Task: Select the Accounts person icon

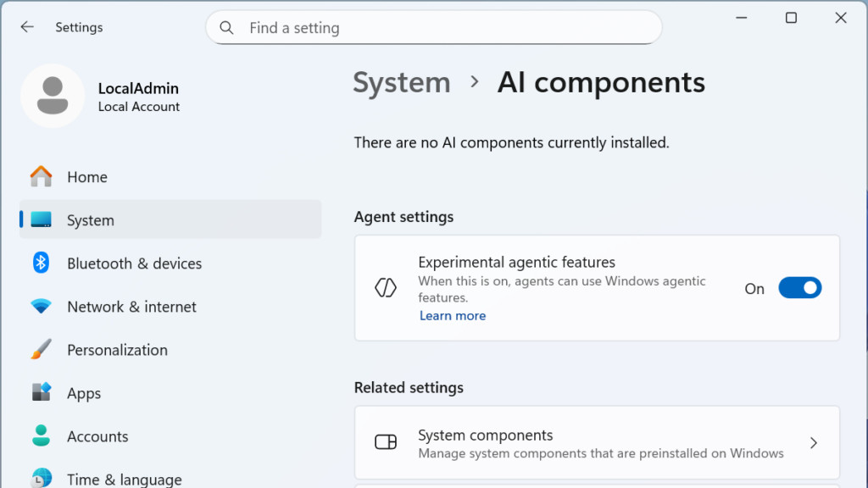Action: pyautogui.click(x=40, y=436)
